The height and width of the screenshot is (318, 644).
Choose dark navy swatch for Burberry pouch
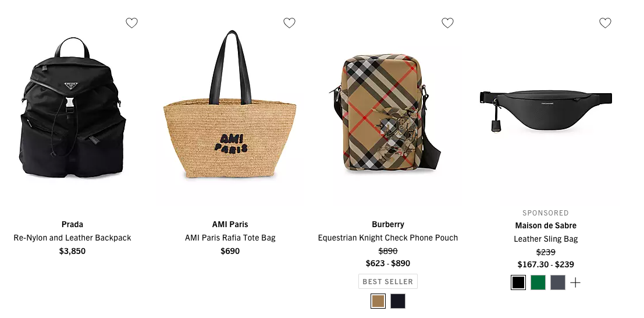tap(398, 301)
